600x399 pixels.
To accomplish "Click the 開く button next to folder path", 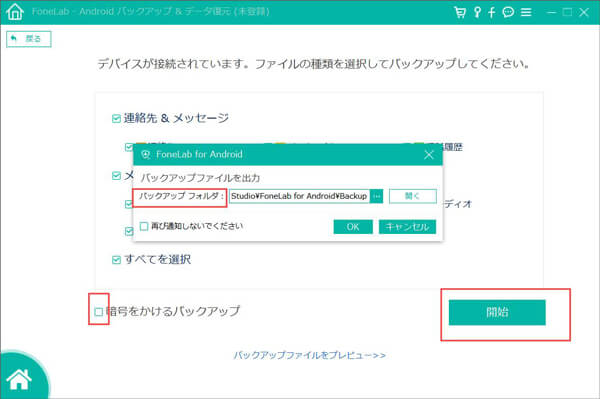I will point(412,196).
